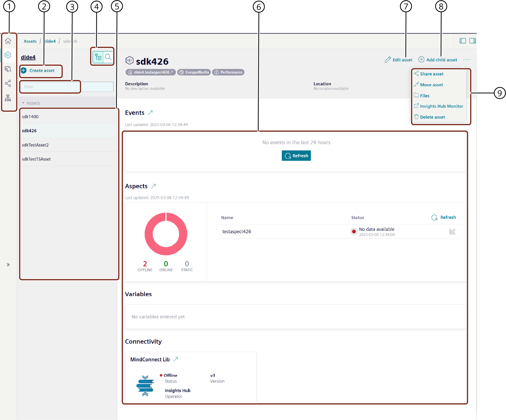Open MindConnect Lib via arrow icon
The width and height of the screenshot is (506, 420).
pyautogui.click(x=176, y=359)
